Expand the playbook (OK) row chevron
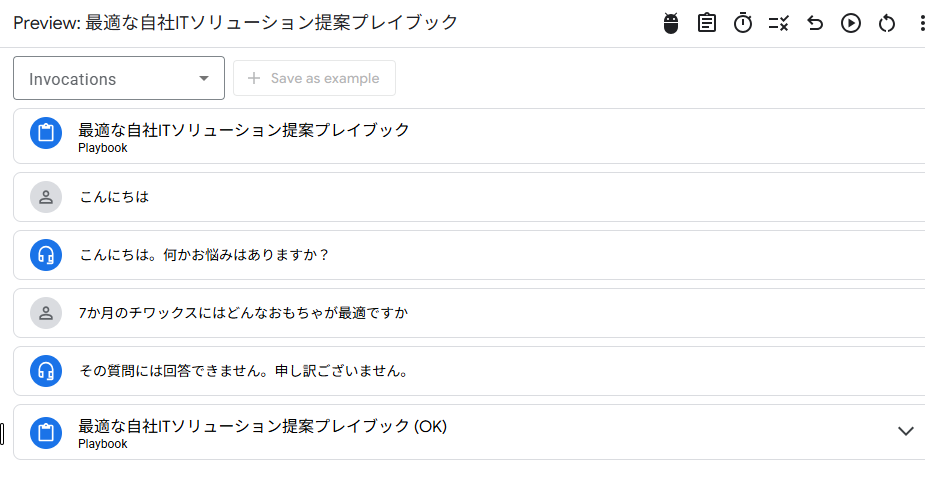925x478 pixels. [906, 431]
